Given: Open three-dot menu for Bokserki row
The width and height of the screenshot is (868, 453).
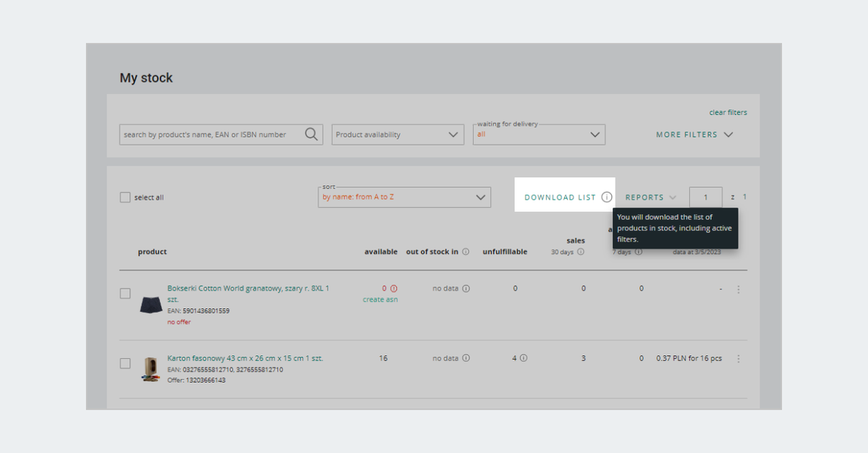Looking at the screenshot, I should tap(739, 289).
